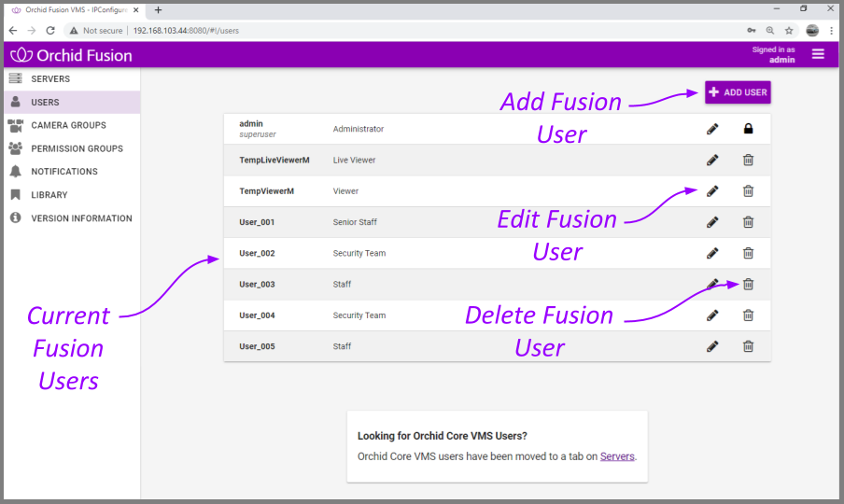This screenshot has width=844, height=504.
Task: Open a new browser tab
Action: (x=159, y=9)
